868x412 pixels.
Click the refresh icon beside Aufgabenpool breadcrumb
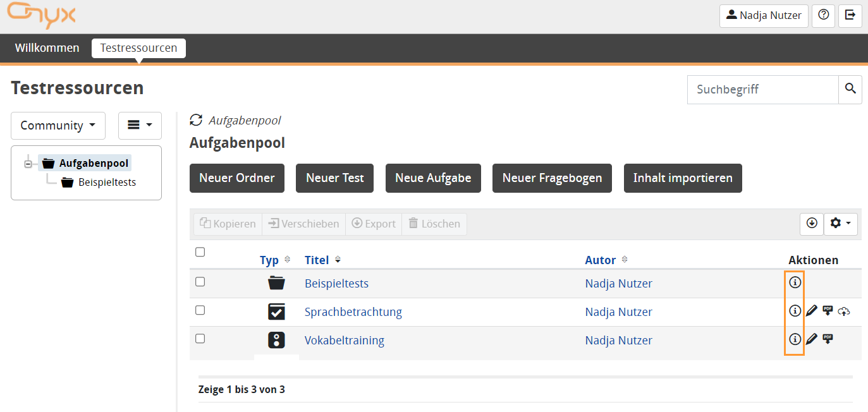(196, 120)
